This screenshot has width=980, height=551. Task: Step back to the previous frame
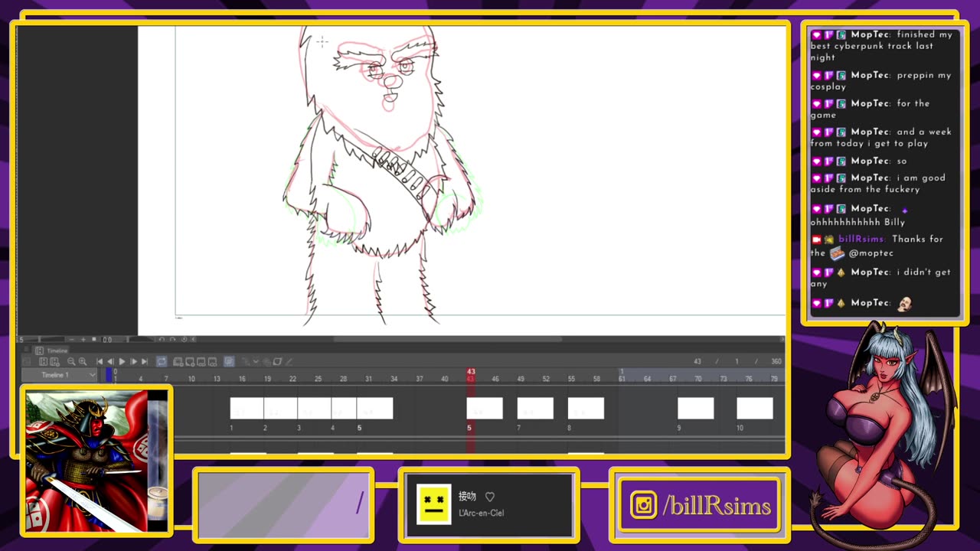[x=110, y=361]
